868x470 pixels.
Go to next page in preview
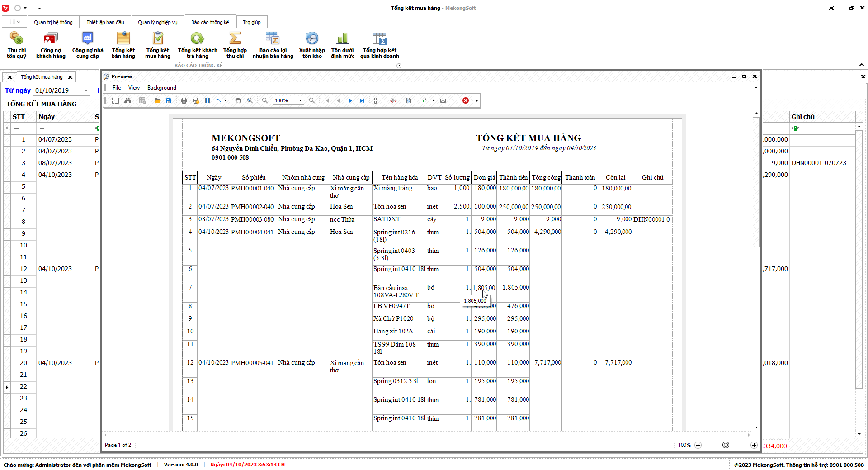click(350, 101)
